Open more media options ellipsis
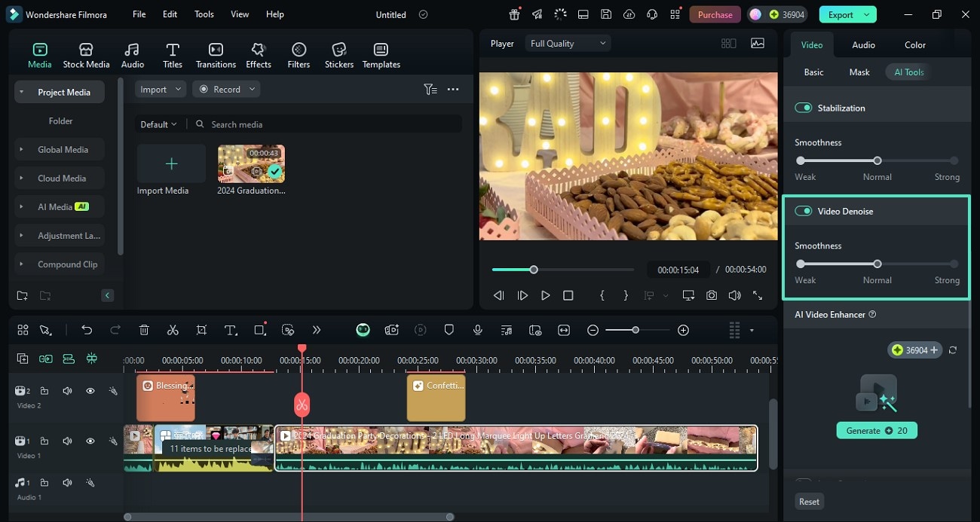Screen dimensions: 980x522 point(453,89)
